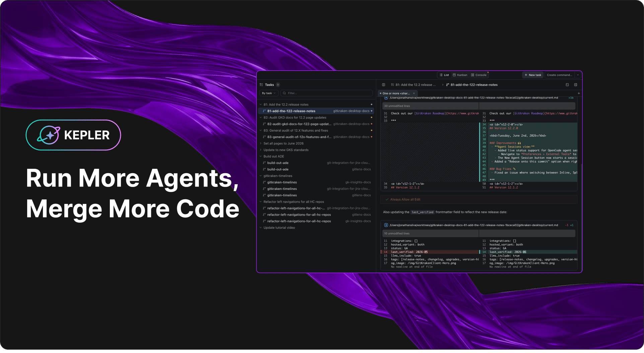The height and width of the screenshot is (353, 644).
Task: Collapse '82: Audit GKD docs for 12.2 page updates'
Action: (x=261, y=118)
